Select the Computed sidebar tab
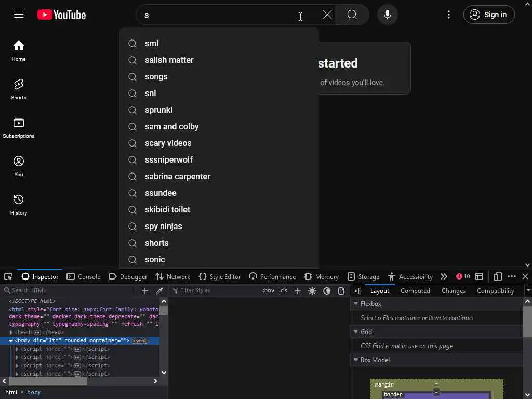The width and height of the screenshot is (532, 399). [x=415, y=291]
